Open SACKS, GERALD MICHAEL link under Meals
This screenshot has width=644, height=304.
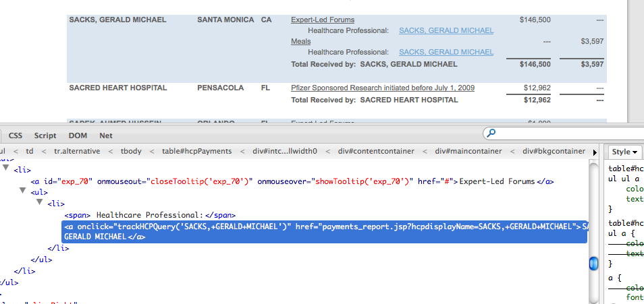click(x=446, y=52)
